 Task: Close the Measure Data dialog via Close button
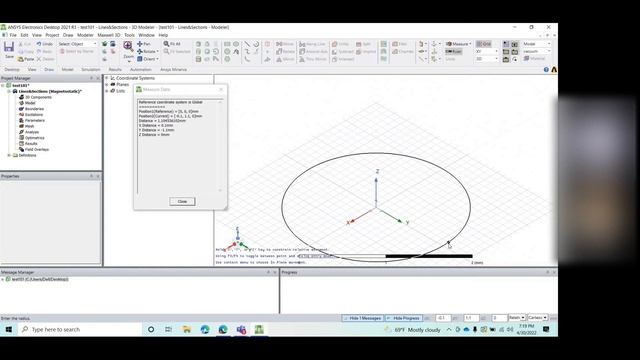click(182, 201)
